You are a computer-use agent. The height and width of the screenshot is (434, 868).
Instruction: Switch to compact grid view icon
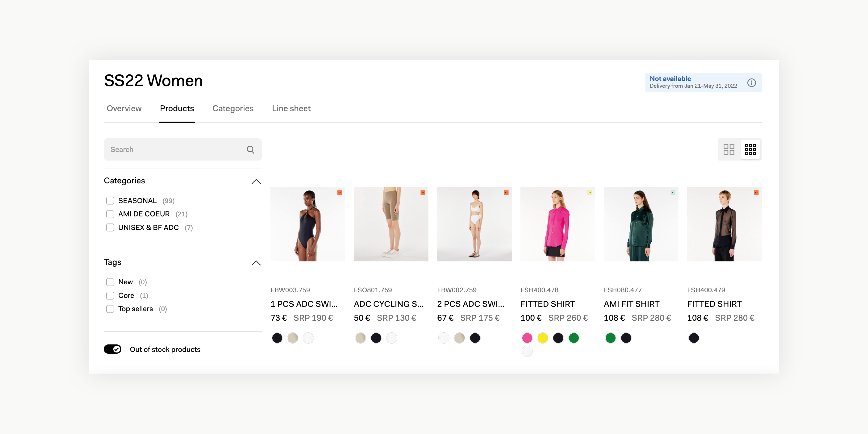[750, 149]
